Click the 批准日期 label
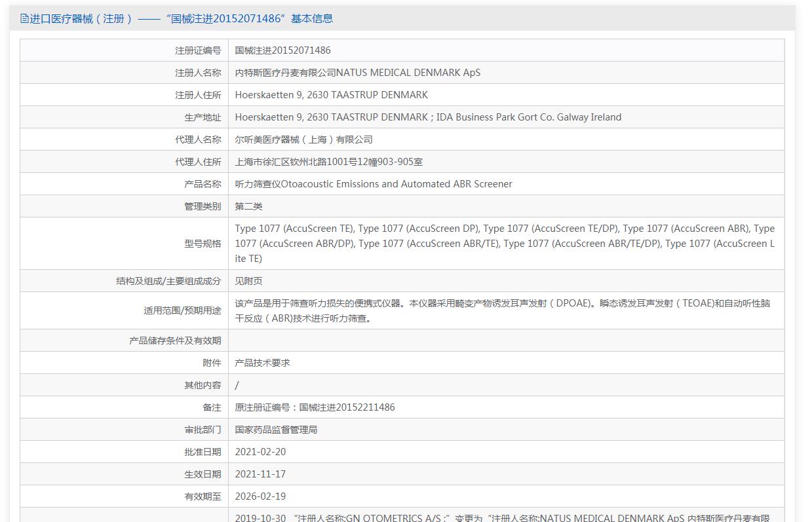The width and height of the screenshot is (812, 522). [203, 452]
